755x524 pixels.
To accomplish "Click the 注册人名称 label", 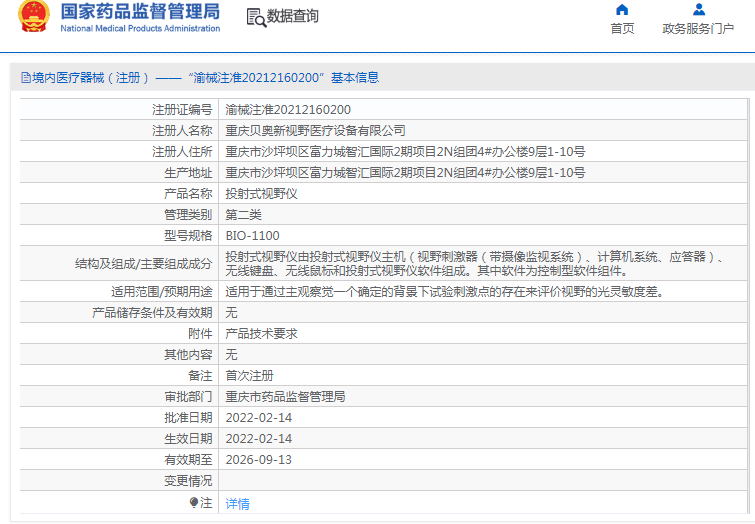I will coord(182,131).
